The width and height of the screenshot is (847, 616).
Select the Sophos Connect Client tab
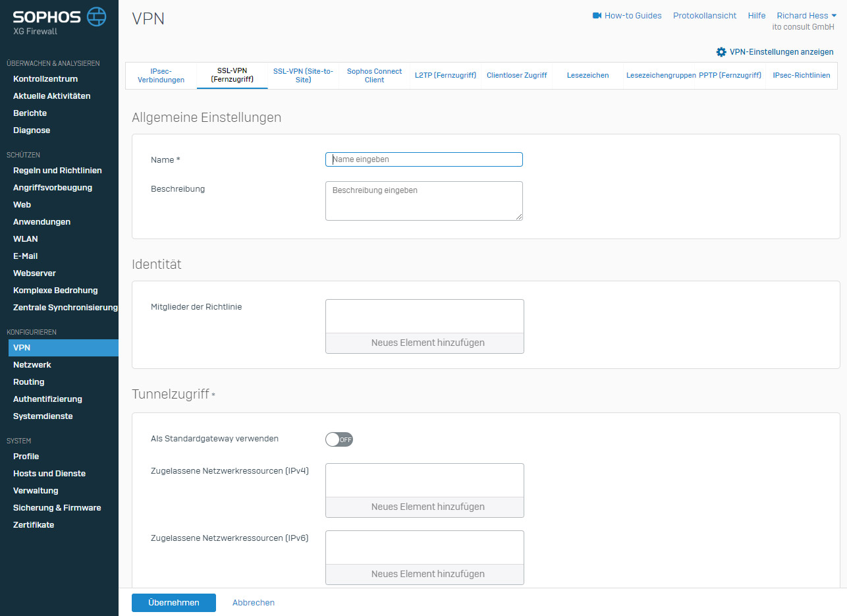pyautogui.click(x=374, y=75)
